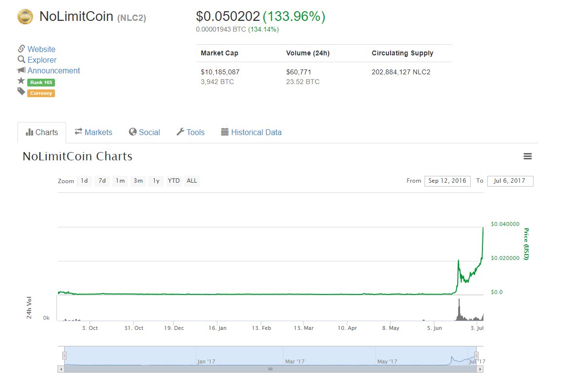This screenshot has height=378, width=588.
Task: Click the 16. Jan x-axis label
Action: (x=217, y=328)
